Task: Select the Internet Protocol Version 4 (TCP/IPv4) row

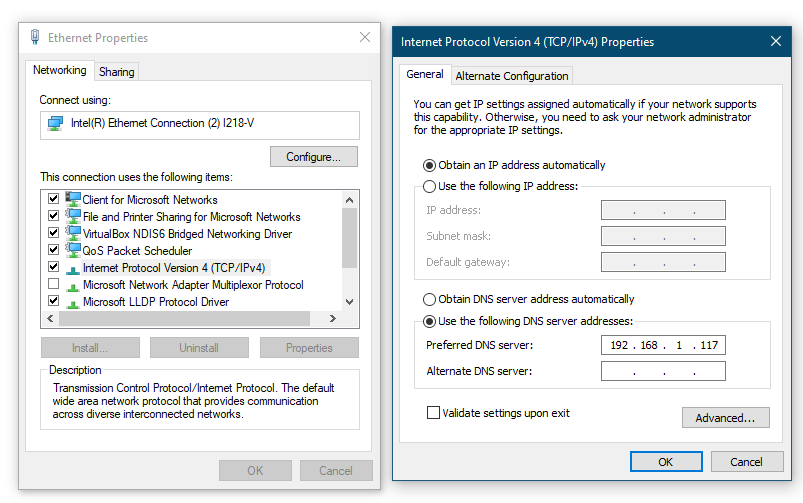Action: pyautogui.click(x=174, y=268)
